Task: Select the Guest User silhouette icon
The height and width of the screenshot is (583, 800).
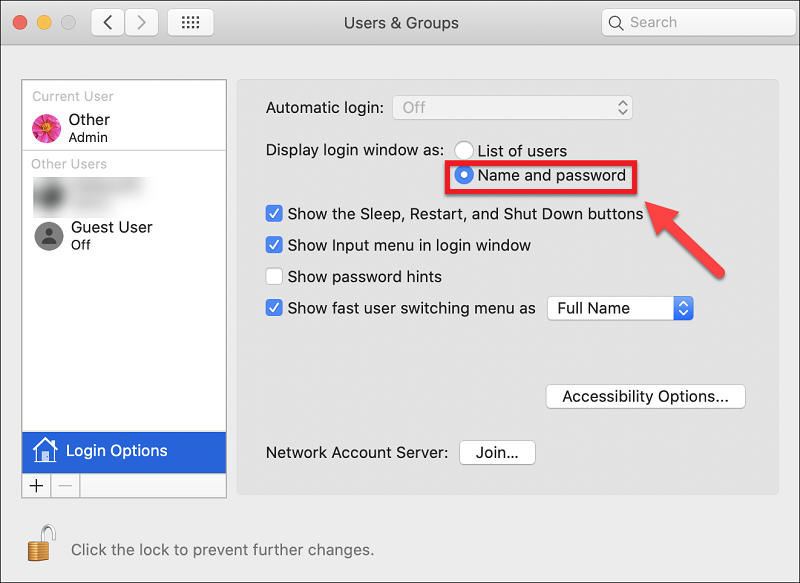Action: [49, 235]
